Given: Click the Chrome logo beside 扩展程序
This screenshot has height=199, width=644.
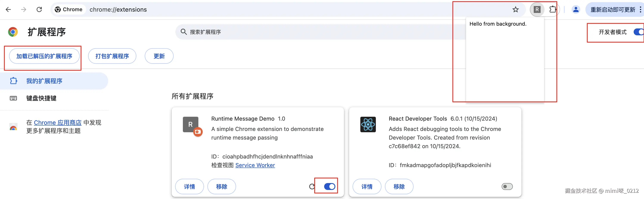Looking at the screenshot, I should [x=13, y=32].
